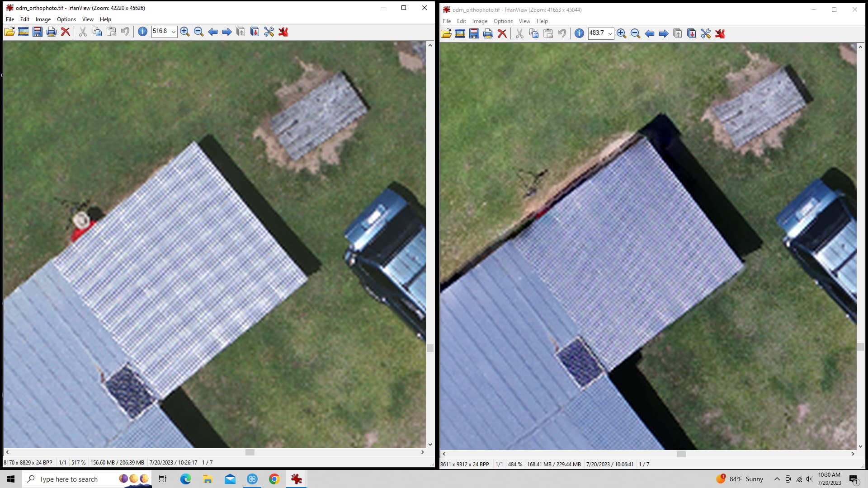Copy the image to clipboard
The height and width of the screenshot is (488, 868).
point(97,32)
